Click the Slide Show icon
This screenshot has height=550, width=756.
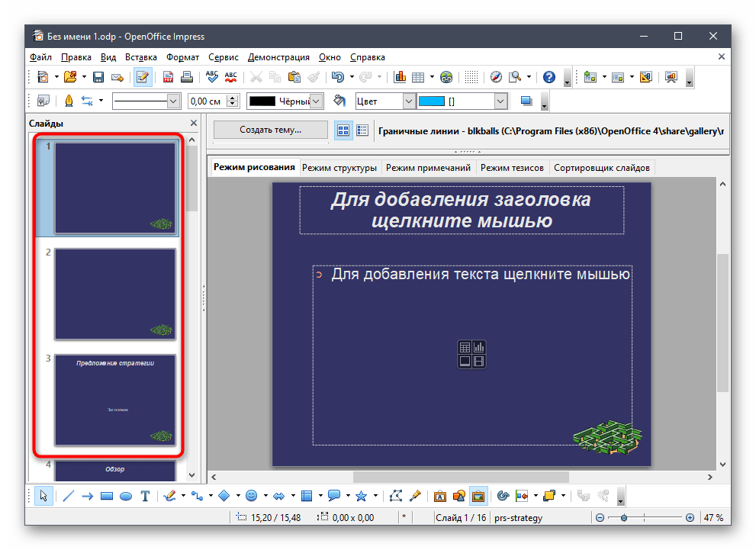(671, 77)
